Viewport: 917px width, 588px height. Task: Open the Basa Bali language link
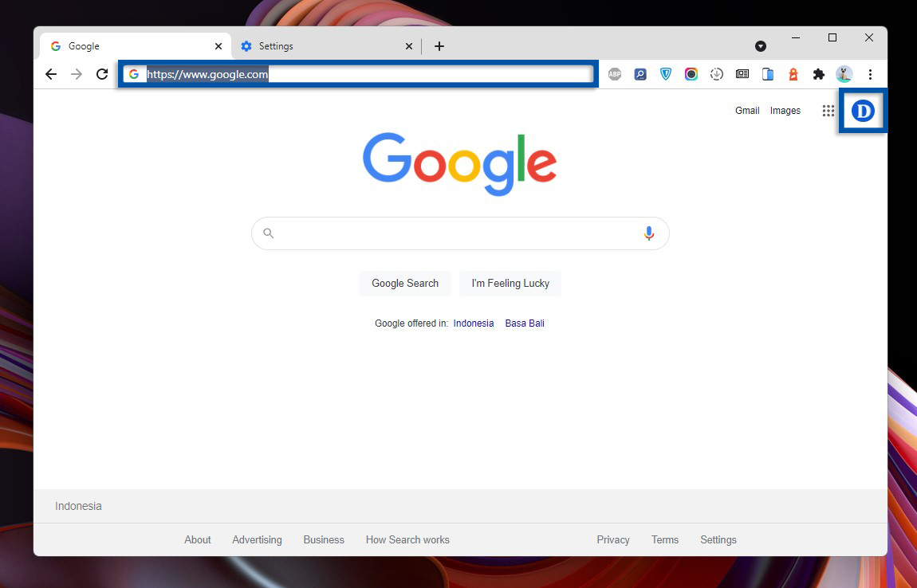point(524,323)
